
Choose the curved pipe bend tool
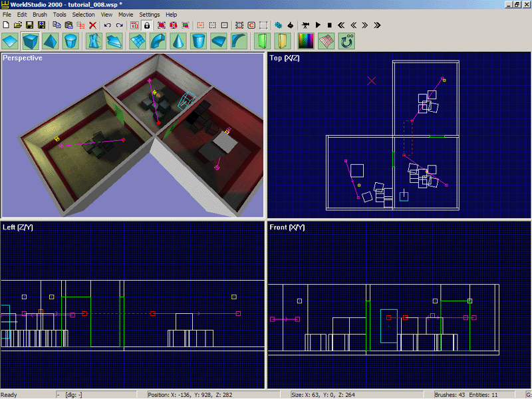point(158,41)
